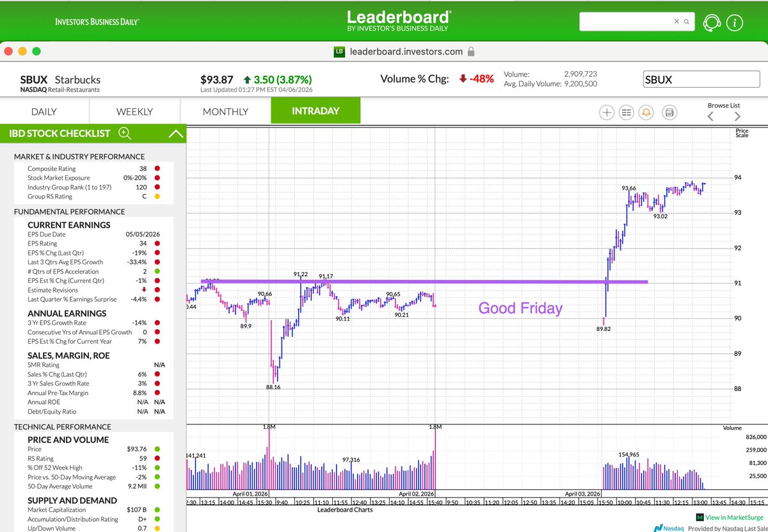The height and width of the screenshot is (532, 768).
Task: Click the EPS % Chg (Last Qtr) row
Action: coord(93,253)
